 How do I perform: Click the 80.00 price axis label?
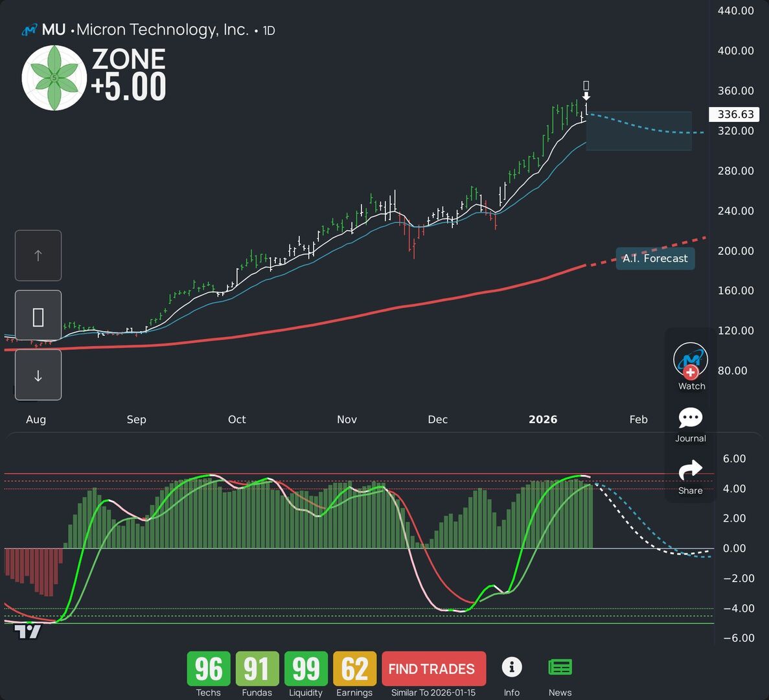point(733,371)
